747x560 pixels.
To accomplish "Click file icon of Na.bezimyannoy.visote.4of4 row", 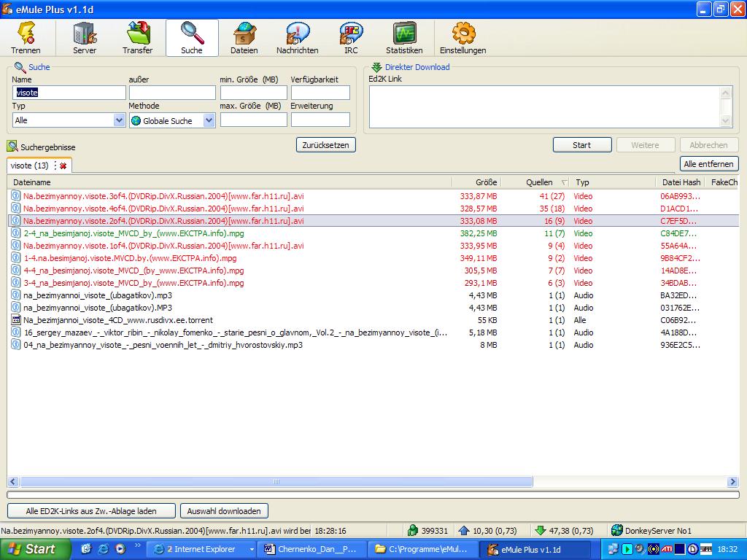I will click(x=16, y=208).
